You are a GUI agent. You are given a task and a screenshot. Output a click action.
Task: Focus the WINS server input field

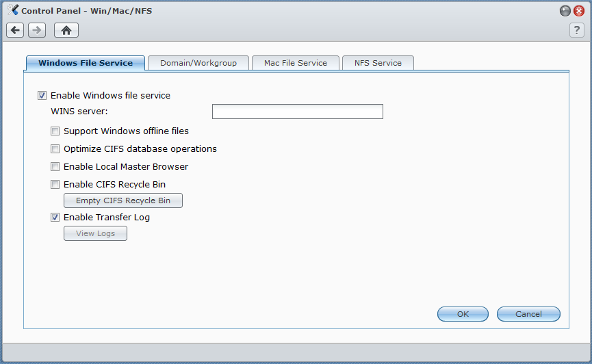pos(298,112)
